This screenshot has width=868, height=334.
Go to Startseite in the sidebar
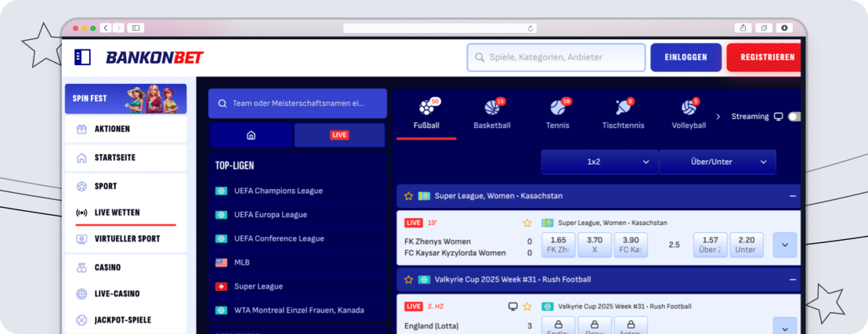[x=125, y=158]
